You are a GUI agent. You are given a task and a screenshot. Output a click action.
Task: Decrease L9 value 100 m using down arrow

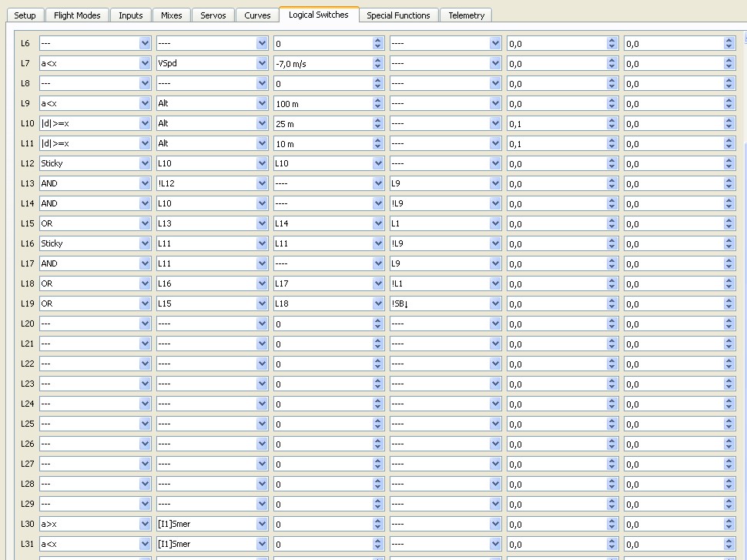click(x=378, y=107)
